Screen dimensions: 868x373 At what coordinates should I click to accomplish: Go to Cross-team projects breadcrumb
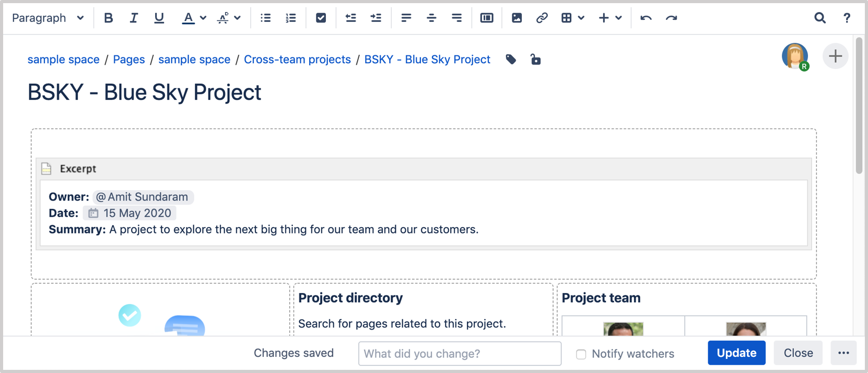(x=297, y=60)
